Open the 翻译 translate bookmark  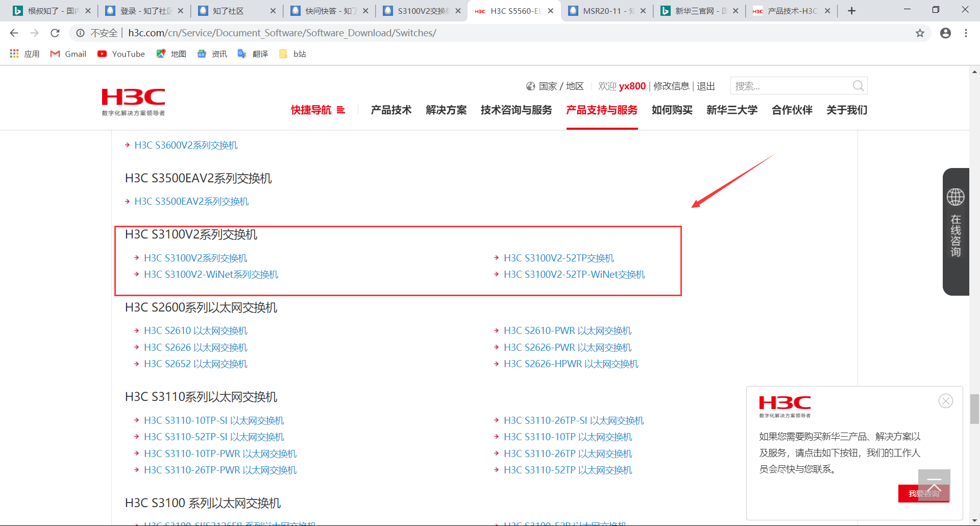click(253, 54)
